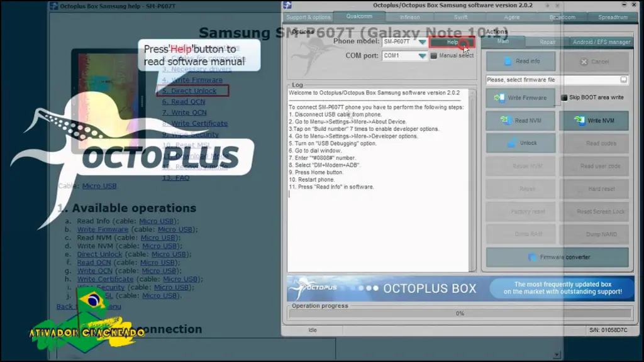The height and width of the screenshot is (362, 644).
Task: Switch to the Swift tab
Action: point(460,17)
